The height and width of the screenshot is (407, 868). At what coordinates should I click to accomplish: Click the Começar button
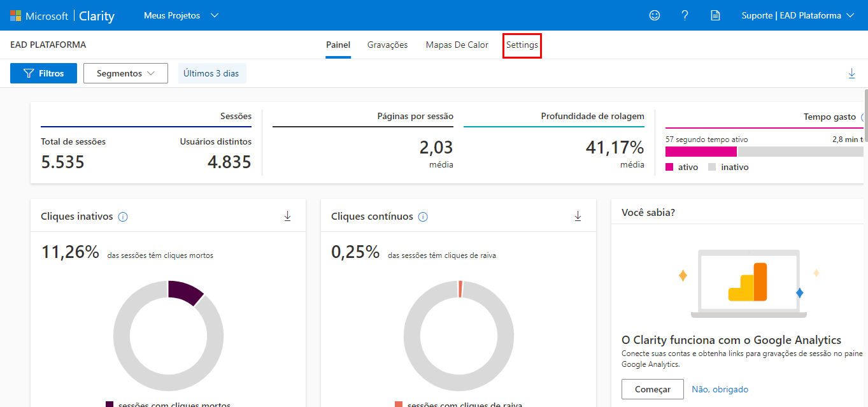(653, 389)
